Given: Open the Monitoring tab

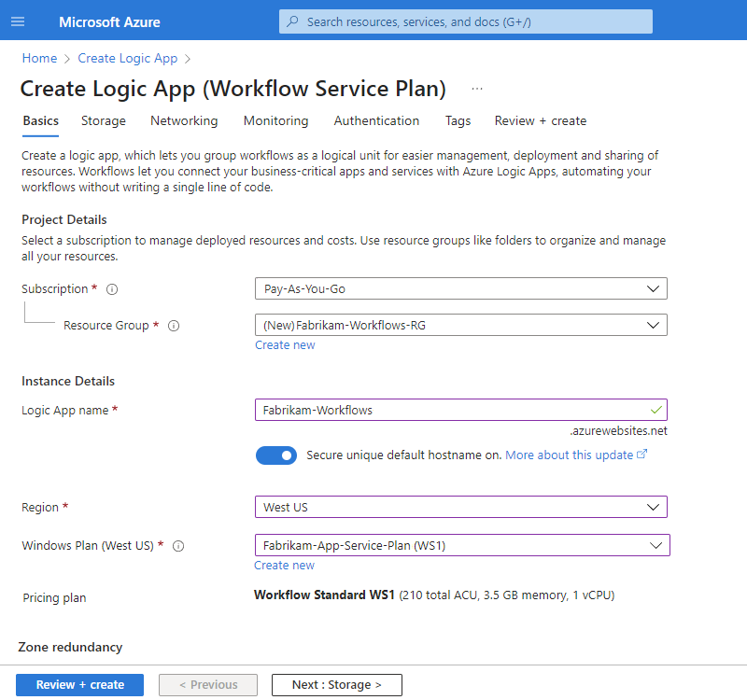Looking at the screenshot, I should (x=275, y=121).
